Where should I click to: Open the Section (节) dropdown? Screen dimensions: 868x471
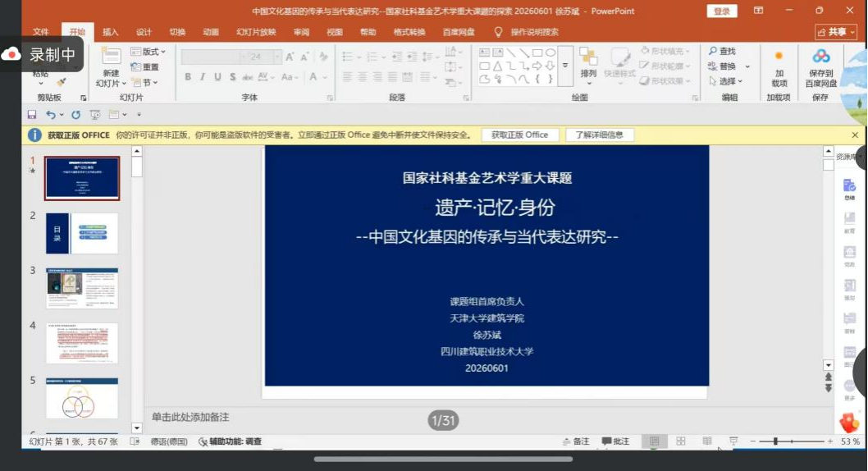point(145,83)
